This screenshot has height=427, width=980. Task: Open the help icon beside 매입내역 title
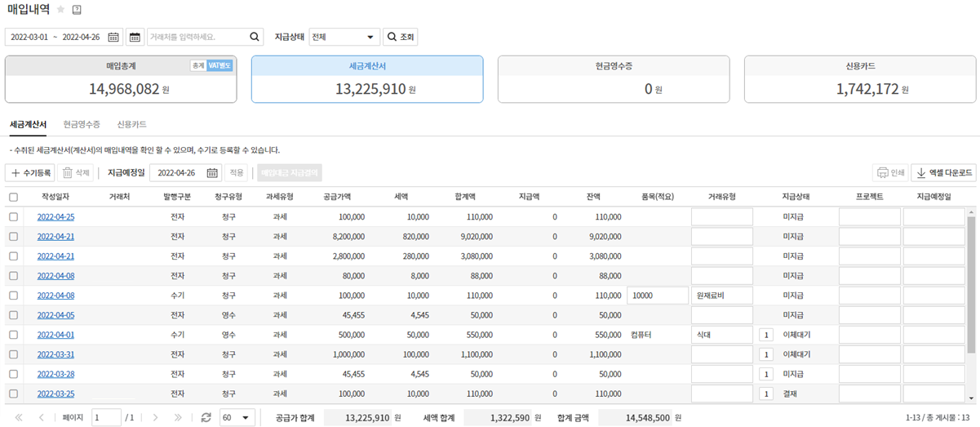pyautogui.click(x=78, y=10)
